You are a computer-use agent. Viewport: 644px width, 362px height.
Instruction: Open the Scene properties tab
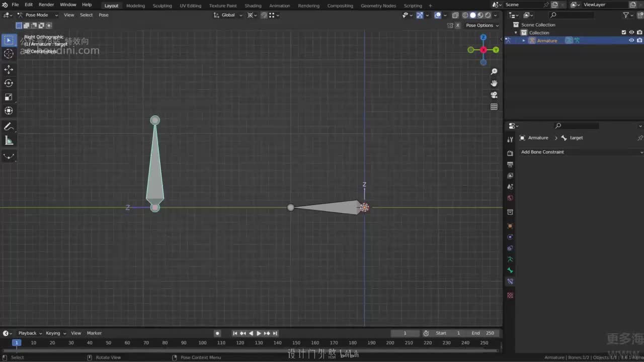510,187
